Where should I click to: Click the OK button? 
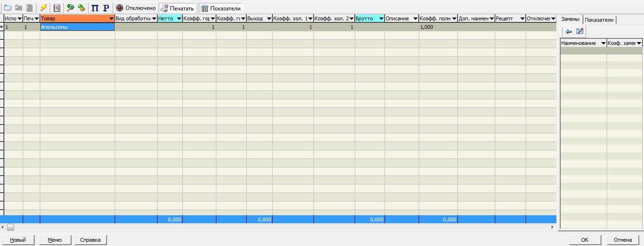pos(585,240)
